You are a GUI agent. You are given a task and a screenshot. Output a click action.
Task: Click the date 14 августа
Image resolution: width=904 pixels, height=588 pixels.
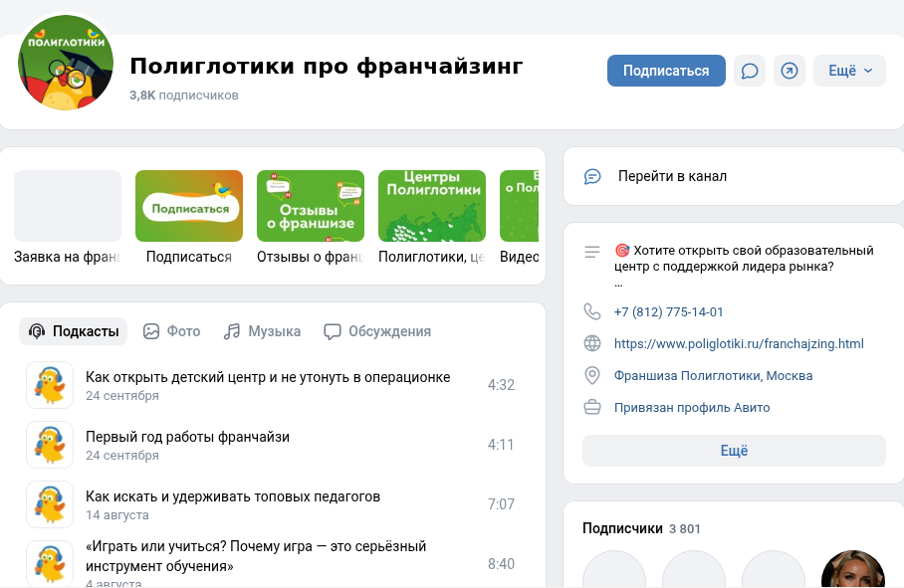pyautogui.click(x=117, y=514)
